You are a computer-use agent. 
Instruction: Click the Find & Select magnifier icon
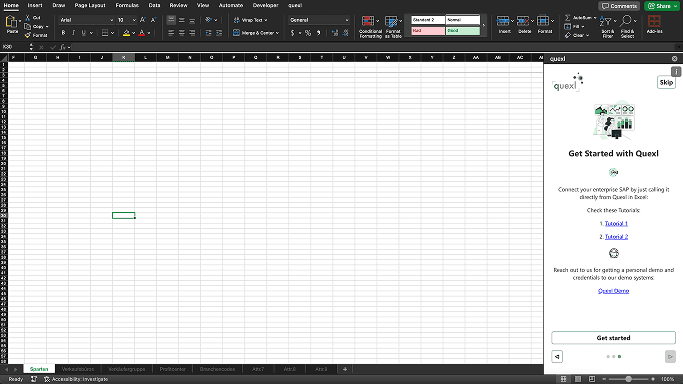coord(626,20)
